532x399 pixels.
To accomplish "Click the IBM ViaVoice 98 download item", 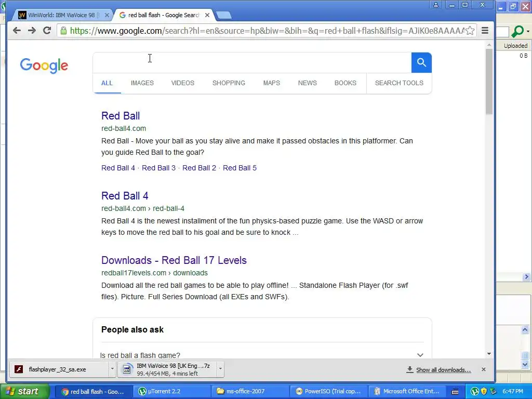I will coord(167,369).
